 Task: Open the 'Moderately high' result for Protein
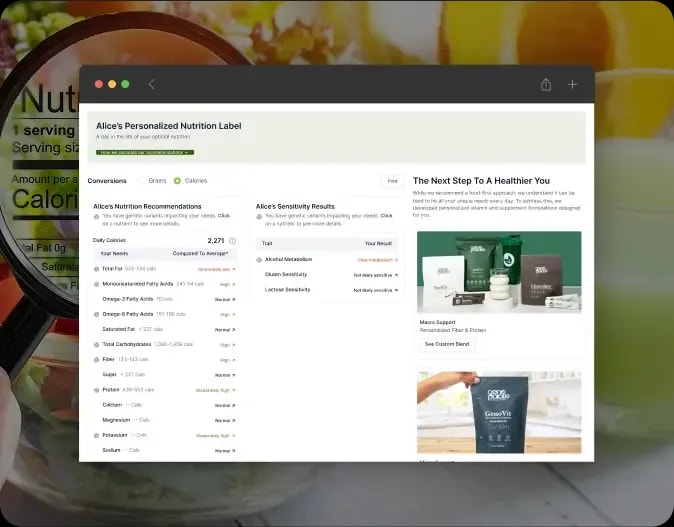[215, 390]
